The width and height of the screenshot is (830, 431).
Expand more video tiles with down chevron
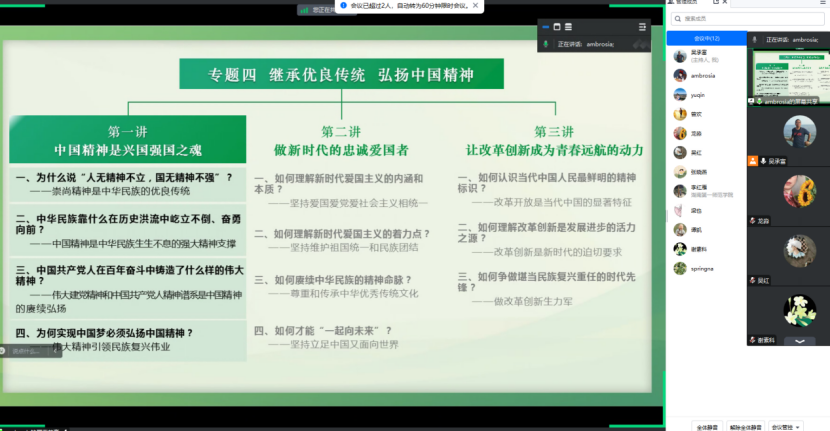click(x=798, y=340)
